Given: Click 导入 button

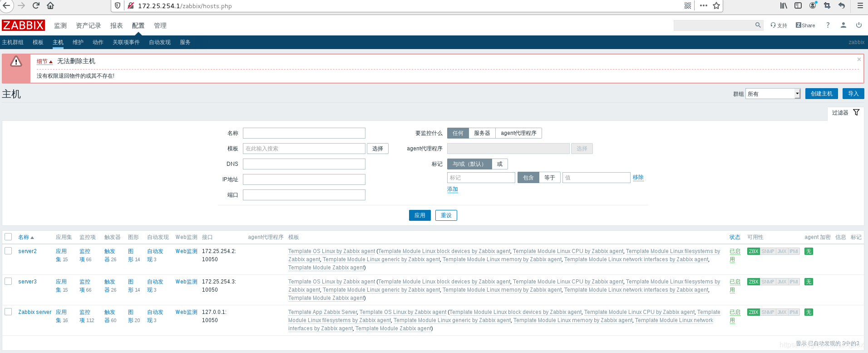Looking at the screenshot, I should (x=853, y=94).
